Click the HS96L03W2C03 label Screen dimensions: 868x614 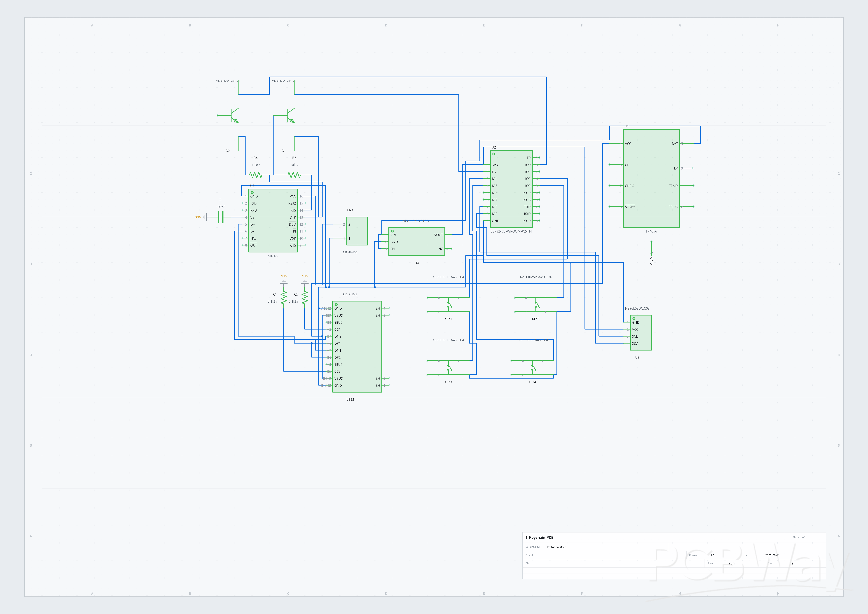pos(637,309)
